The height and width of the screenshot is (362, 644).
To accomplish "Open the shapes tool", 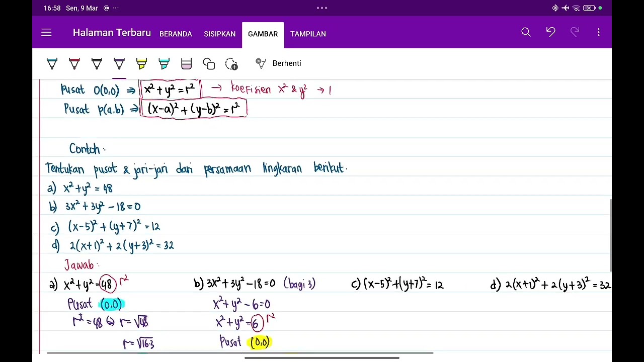I will click(209, 63).
